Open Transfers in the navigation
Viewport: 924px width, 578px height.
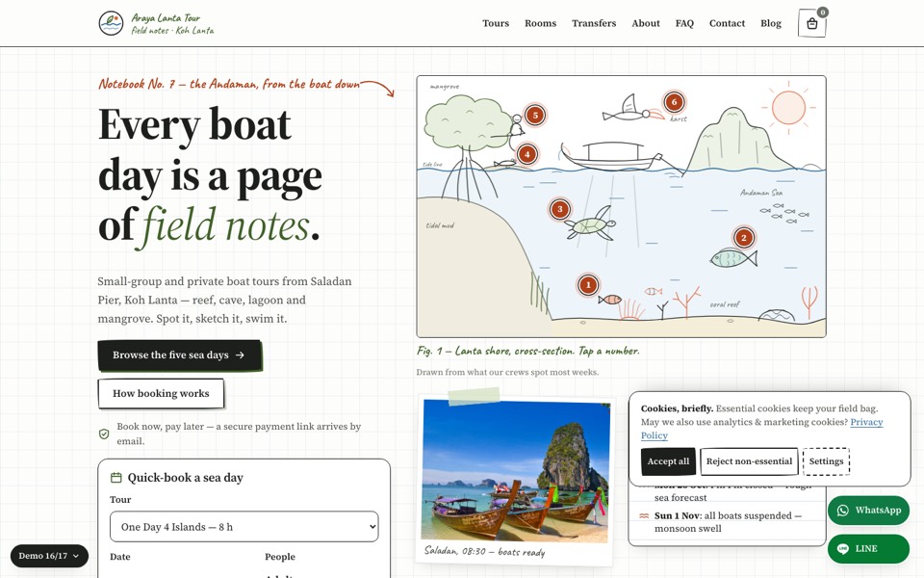[594, 23]
